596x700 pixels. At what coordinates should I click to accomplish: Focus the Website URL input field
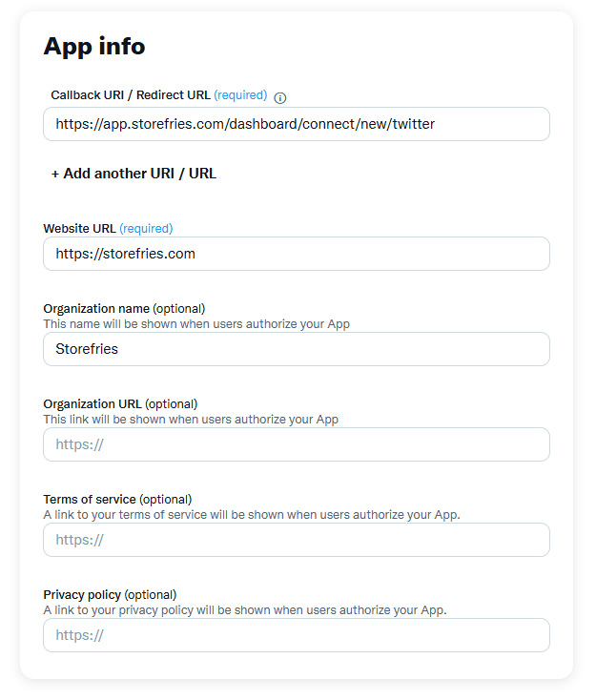click(296, 254)
